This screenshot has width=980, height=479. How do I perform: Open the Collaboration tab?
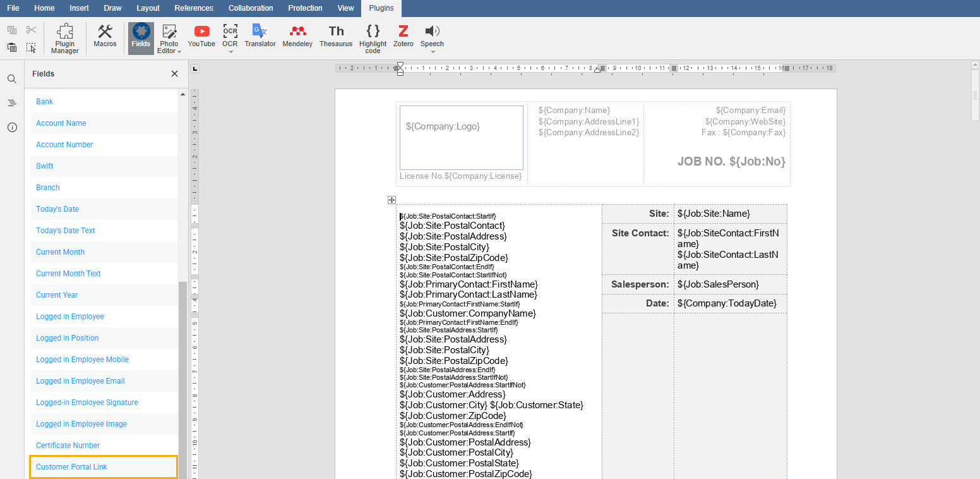tap(251, 8)
